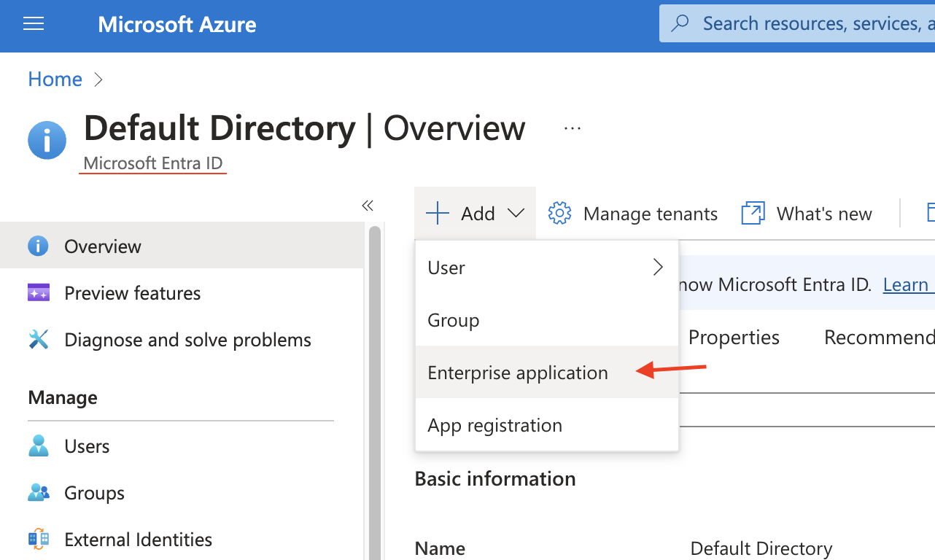The height and width of the screenshot is (560, 935).
Task: Click the Microsoft Entra ID subtitle
Action: pos(153,163)
